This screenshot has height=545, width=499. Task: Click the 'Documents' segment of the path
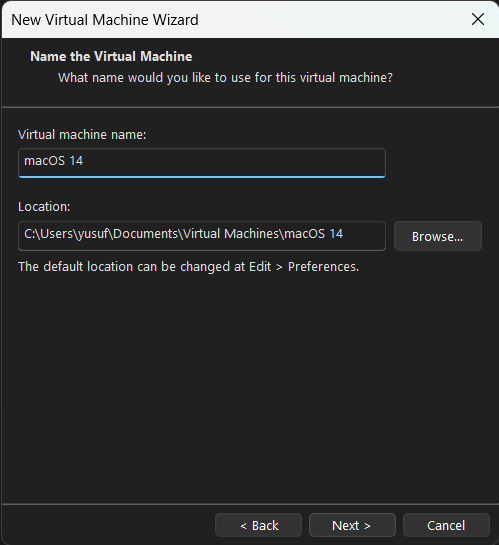click(x=145, y=234)
